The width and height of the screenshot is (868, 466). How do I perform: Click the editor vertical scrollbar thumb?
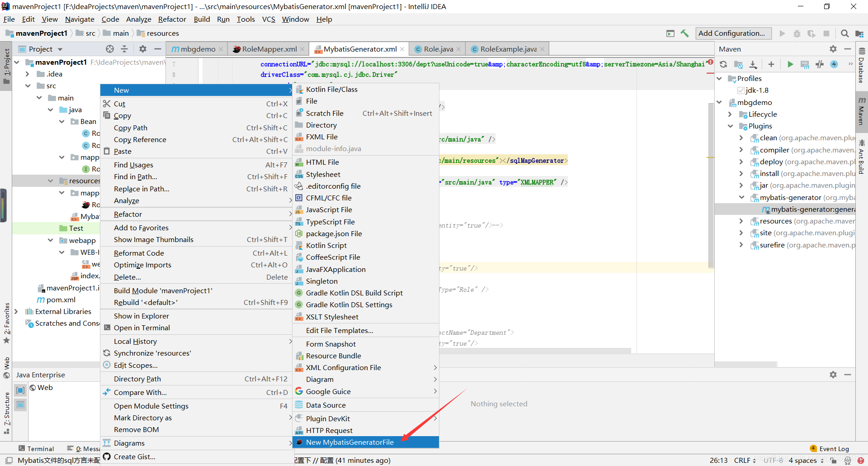[x=711, y=185]
